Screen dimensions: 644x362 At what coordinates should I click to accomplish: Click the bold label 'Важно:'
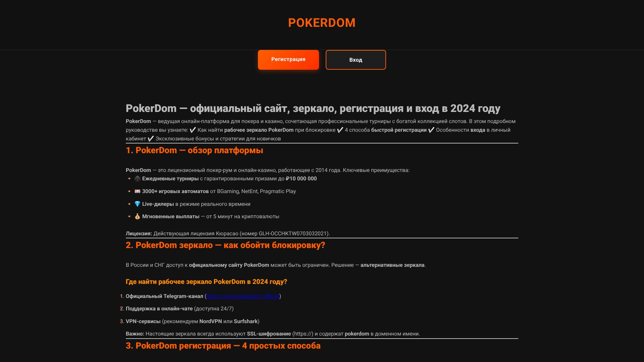(x=135, y=334)
